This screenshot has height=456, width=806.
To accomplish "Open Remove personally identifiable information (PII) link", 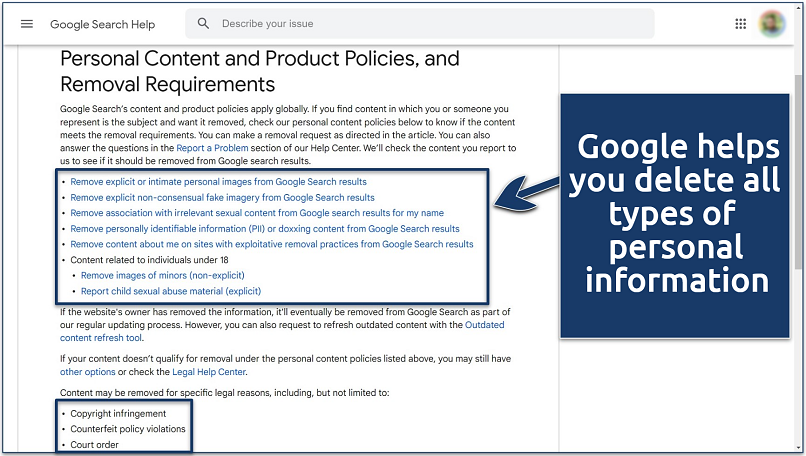I will click(x=251, y=229).
